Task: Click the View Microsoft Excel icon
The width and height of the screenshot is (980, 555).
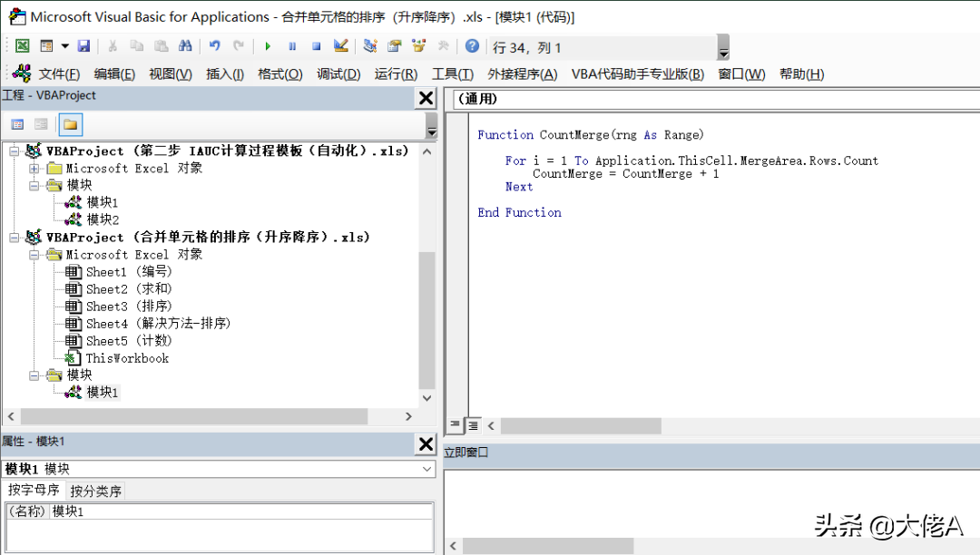Action: click(x=23, y=45)
